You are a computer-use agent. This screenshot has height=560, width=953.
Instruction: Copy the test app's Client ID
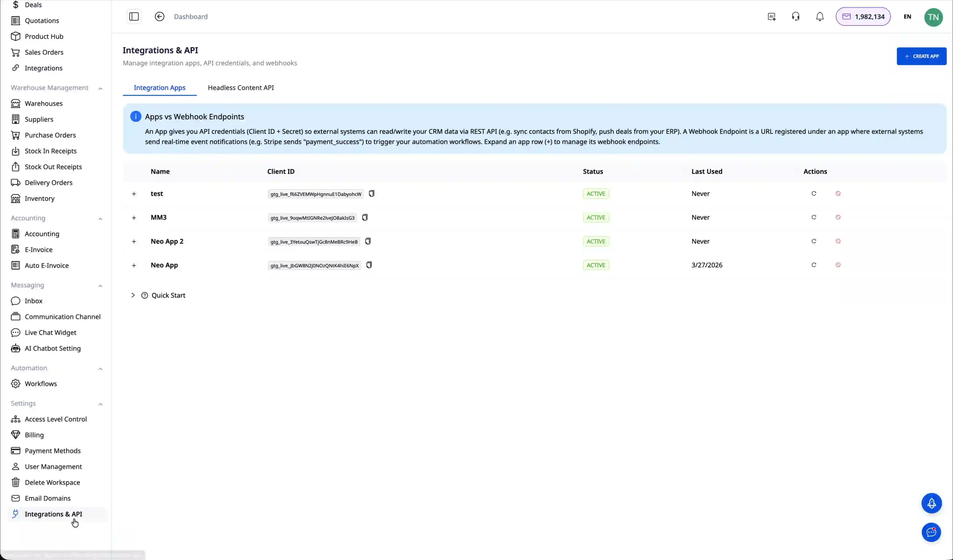click(372, 194)
